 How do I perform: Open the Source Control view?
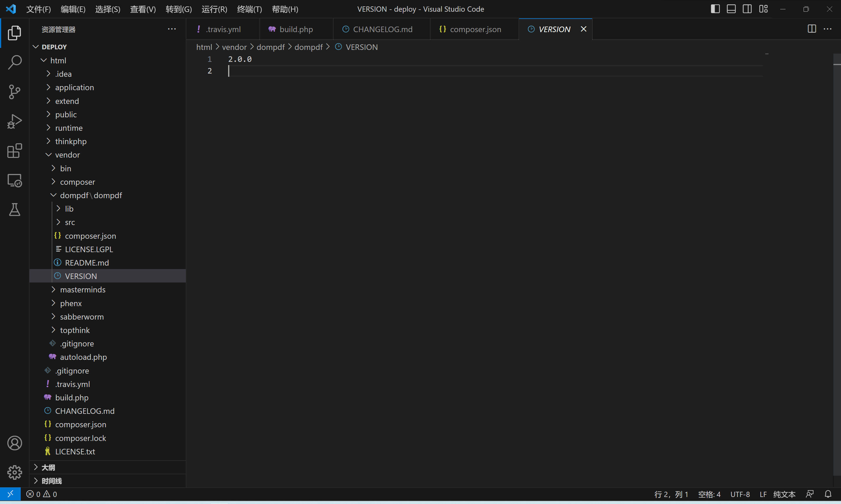pos(15,92)
